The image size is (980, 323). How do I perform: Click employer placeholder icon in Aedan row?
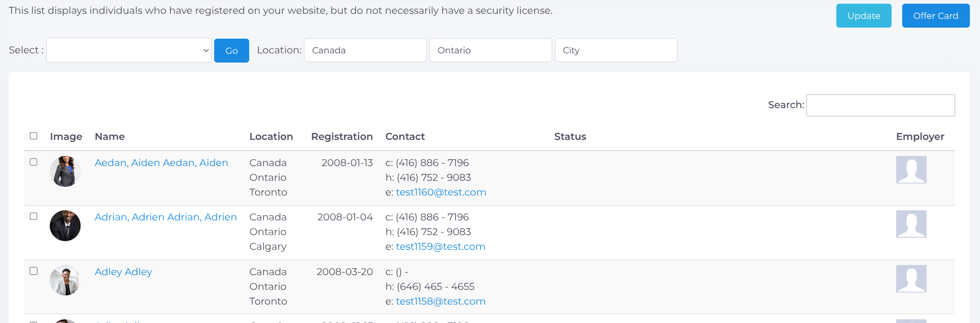(x=911, y=170)
